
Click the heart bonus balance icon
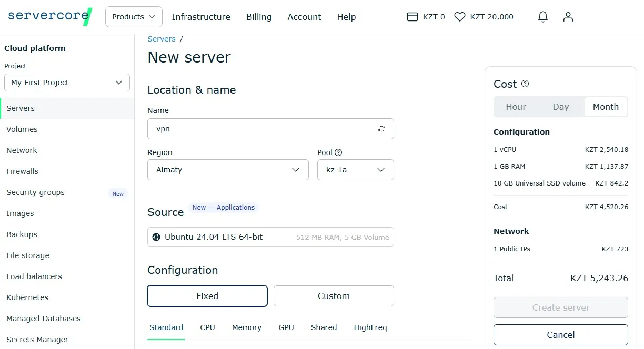(460, 17)
